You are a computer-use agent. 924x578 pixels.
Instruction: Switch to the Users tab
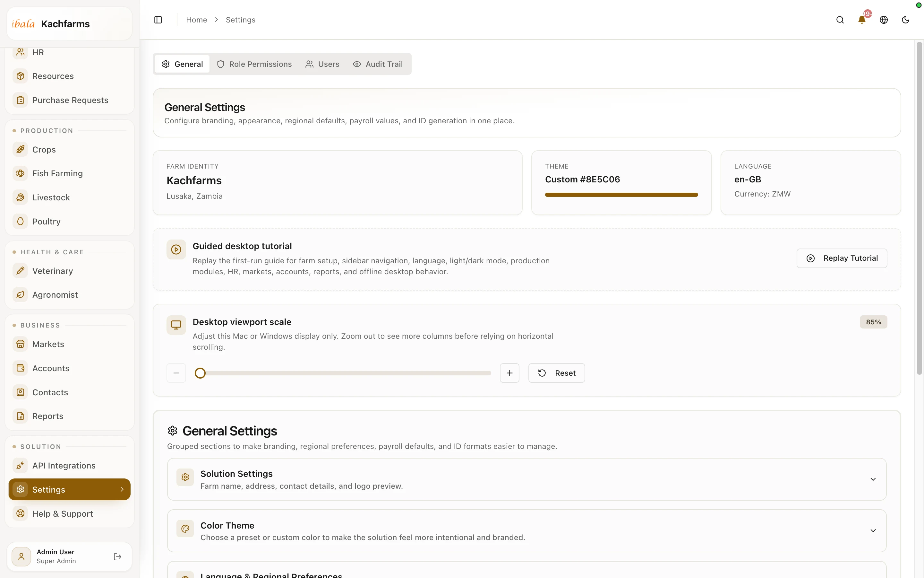pyautogui.click(x=322, y=64)
